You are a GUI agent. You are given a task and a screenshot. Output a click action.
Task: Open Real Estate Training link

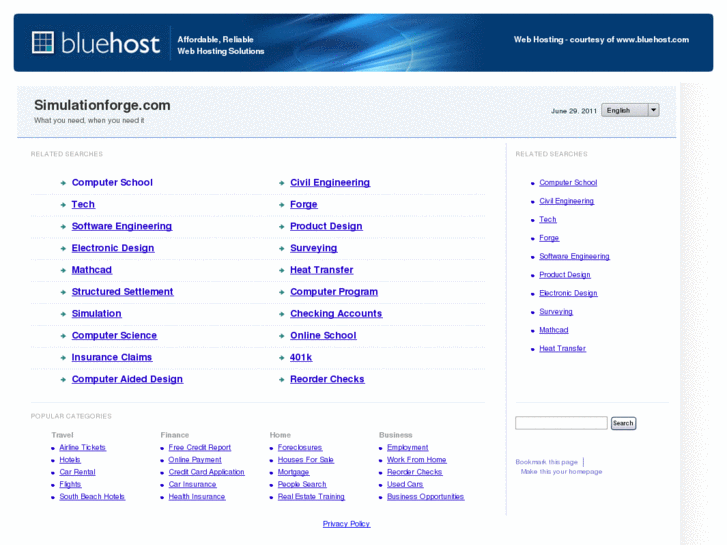click(312, 497)
